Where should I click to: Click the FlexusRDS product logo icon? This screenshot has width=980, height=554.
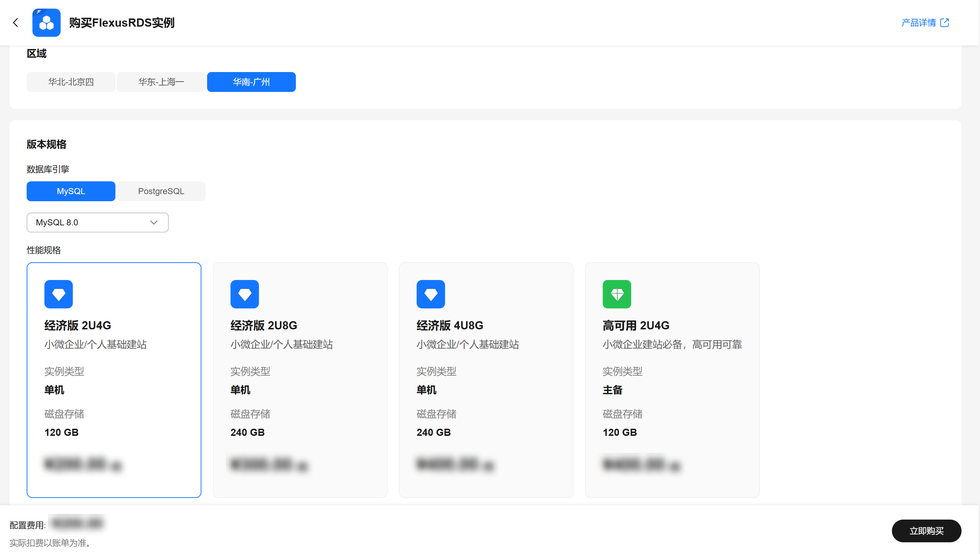click(x=47, y=23)
